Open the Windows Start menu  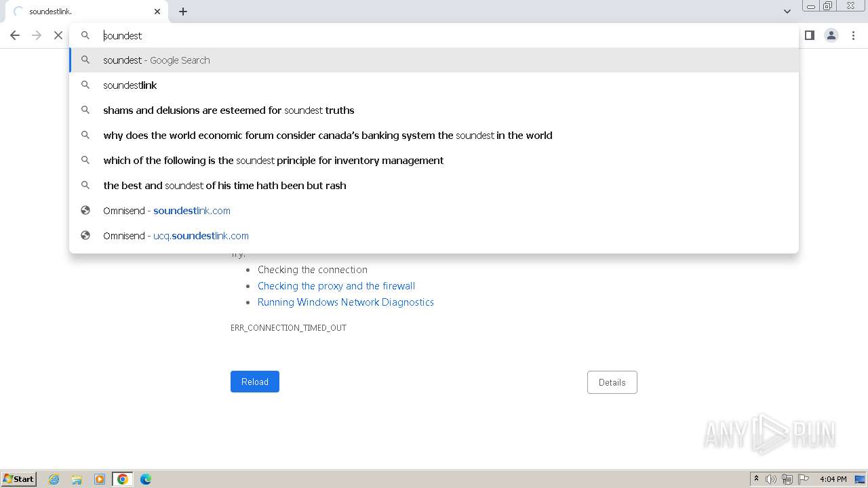(19, 479)
